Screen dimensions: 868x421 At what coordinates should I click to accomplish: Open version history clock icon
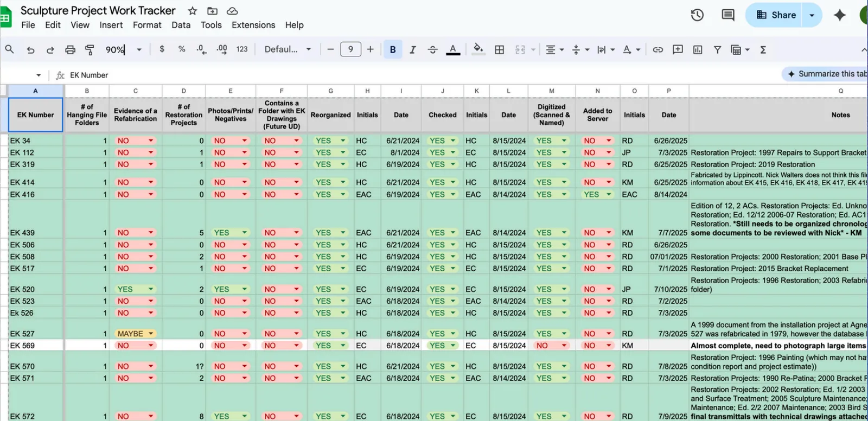tap(697, 15)
